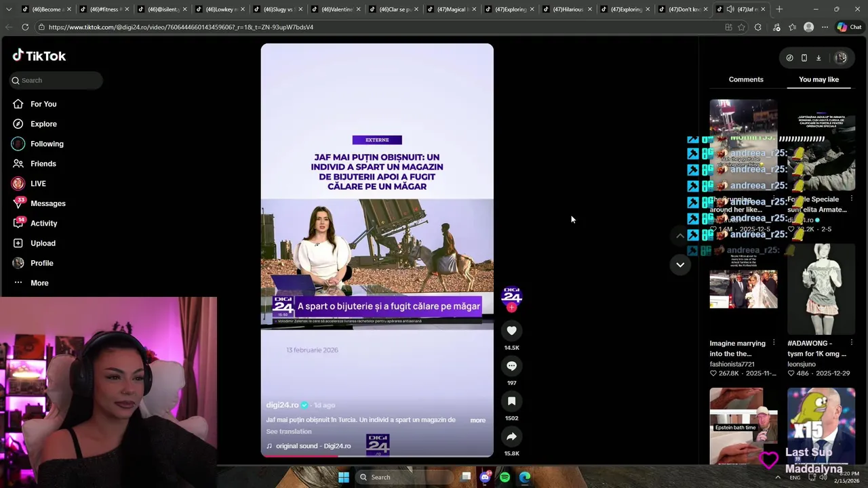Open the digi24.ro username link
This screenshot has height=488, width=868.
(282, 405)
